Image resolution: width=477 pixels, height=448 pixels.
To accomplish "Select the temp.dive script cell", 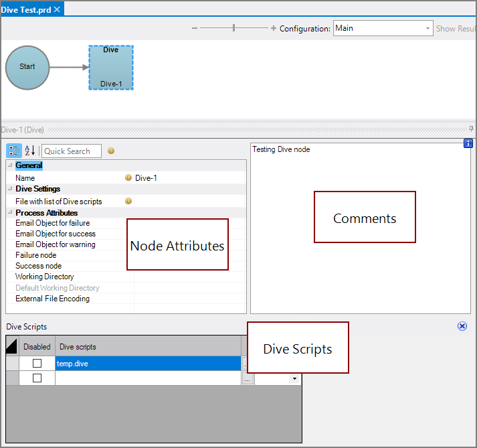I will [x=148, y=364].
